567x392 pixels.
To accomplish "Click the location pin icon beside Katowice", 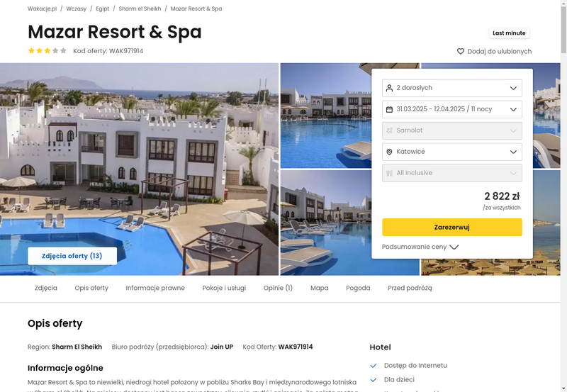I will (x=389, y=152).
